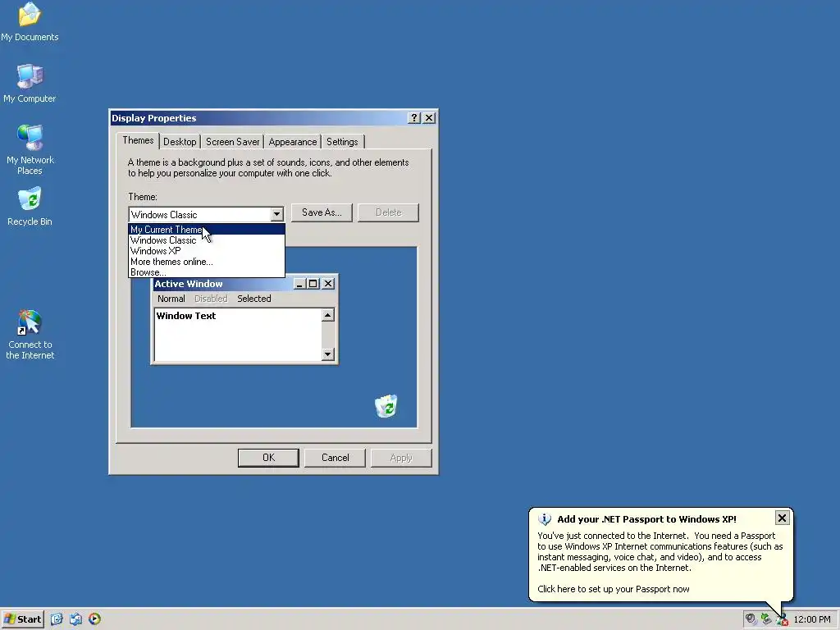This screenshot has height=630, width=840.
Task: Click the preview window scroll-down arrow
Action: (328, 354)
